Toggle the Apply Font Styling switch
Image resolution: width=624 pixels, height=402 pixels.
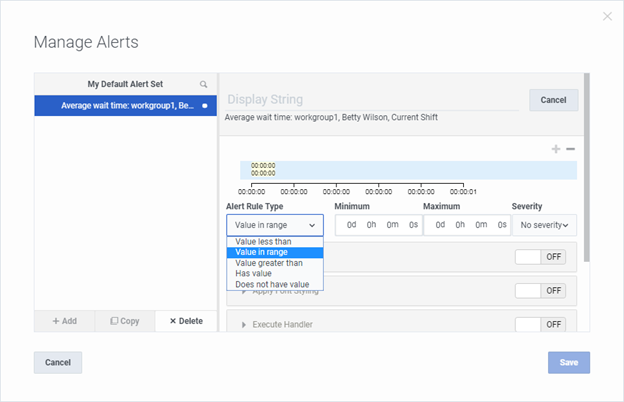(540, 290)
